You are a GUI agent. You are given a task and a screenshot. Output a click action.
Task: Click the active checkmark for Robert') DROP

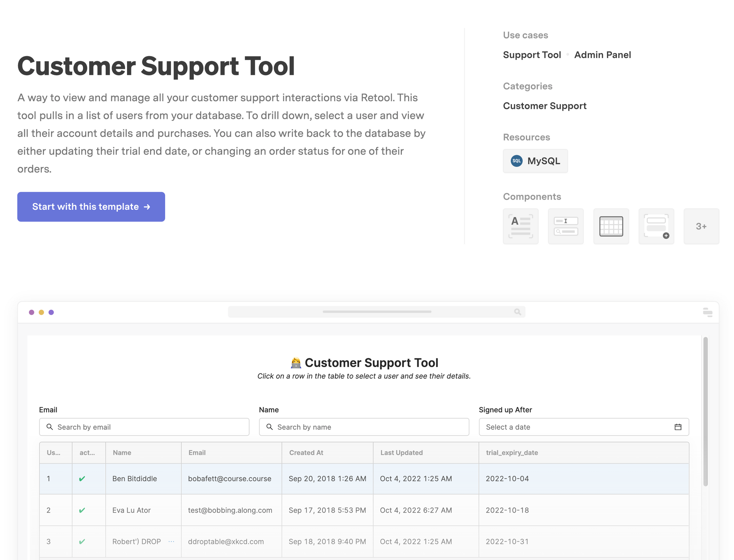pyautogui.click(x=82, y=542)
